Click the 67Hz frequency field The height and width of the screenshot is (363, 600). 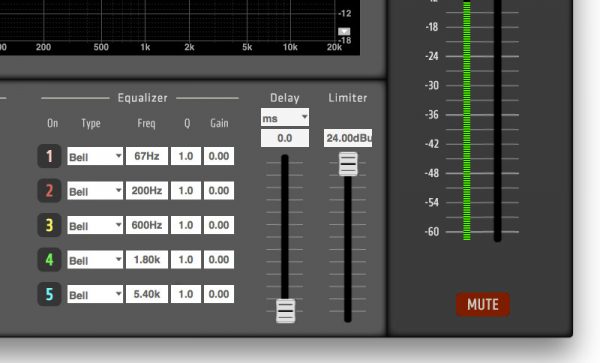point(147,156)
